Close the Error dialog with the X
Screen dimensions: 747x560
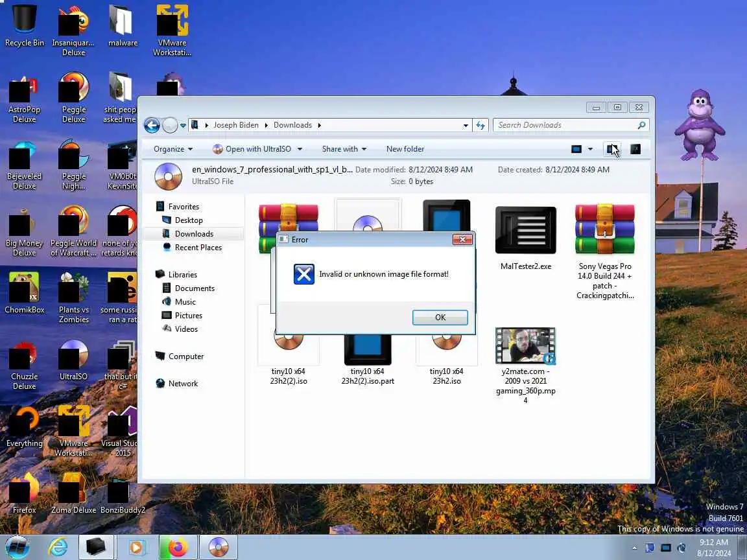(x=462, y=240)
